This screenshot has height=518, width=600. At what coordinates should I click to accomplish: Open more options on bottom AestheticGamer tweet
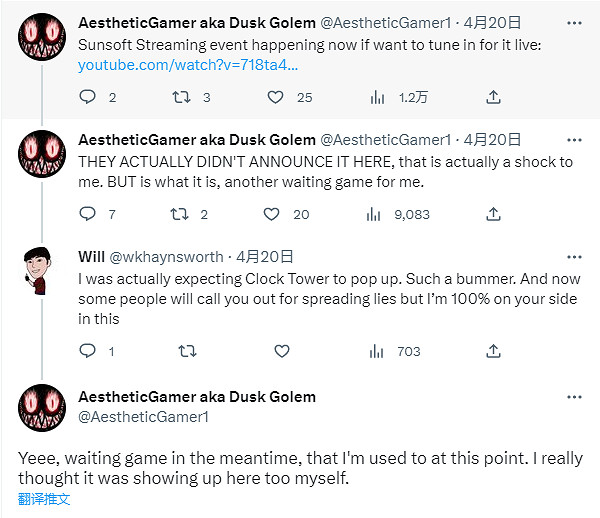575,397
